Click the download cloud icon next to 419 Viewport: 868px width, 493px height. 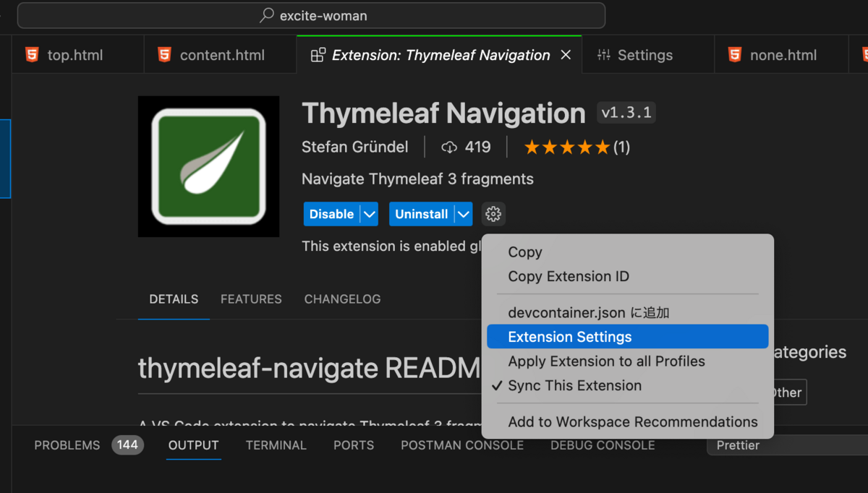click(x=449, y=147)
